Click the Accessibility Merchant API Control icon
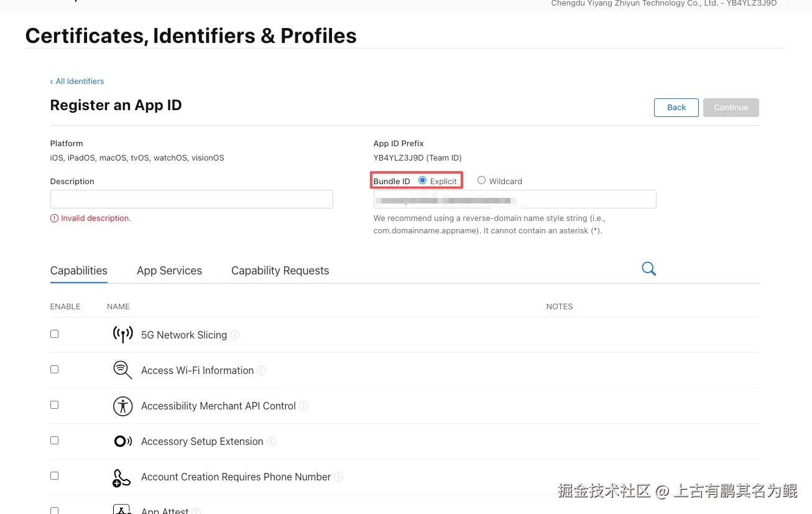 click(x=122, y=406)
